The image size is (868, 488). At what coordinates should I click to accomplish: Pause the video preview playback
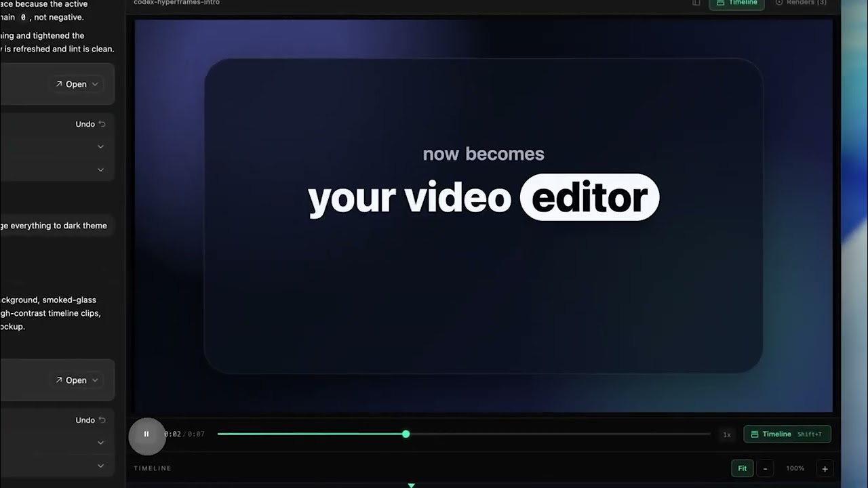[x=146, y=434]
